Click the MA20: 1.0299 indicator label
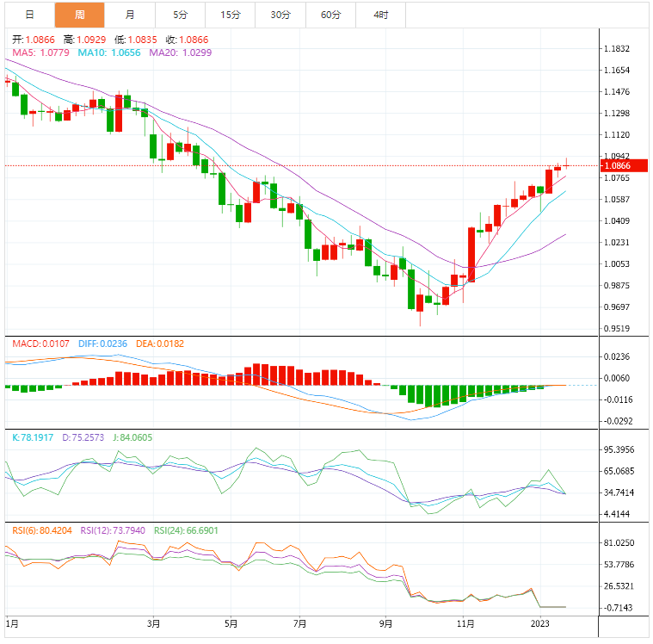The height and width of the screenshot is (644, 653). pyautogui.click(x=181, y=53)
